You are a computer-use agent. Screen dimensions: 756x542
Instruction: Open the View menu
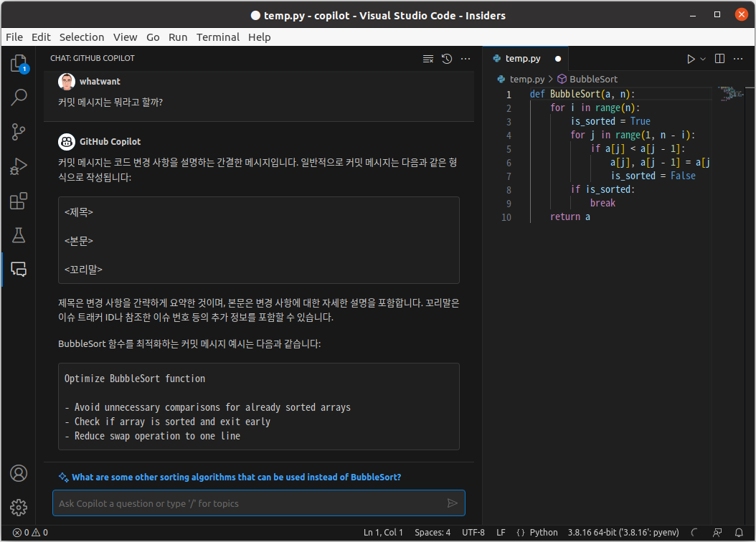coord(125,37)
